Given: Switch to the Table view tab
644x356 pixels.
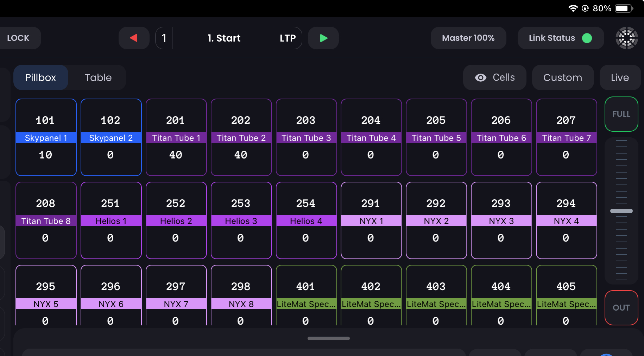Looking at the screenshot, I should pyautogui.click(x=98, y=77).
